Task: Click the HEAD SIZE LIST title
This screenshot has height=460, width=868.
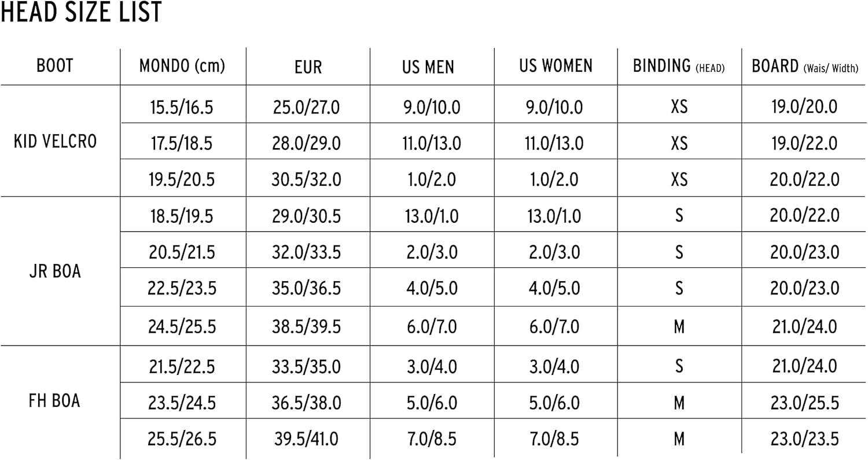Action: tap(81, 13)
